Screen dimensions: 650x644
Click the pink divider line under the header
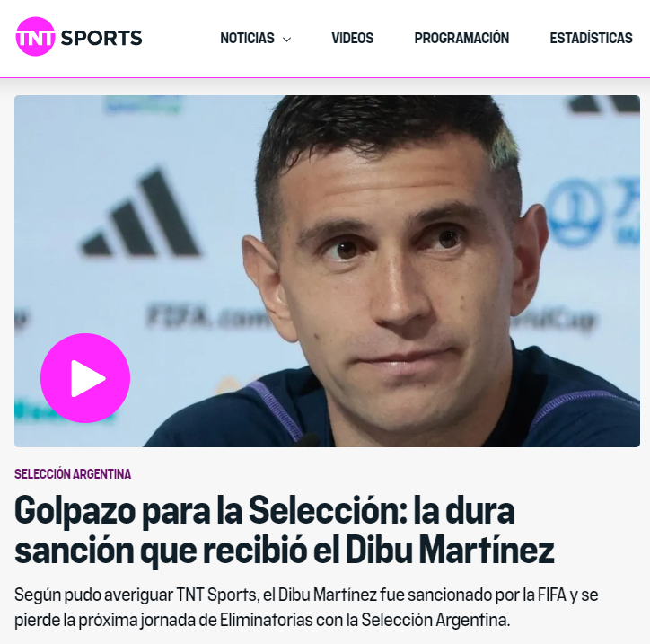[x=325, y=77]
